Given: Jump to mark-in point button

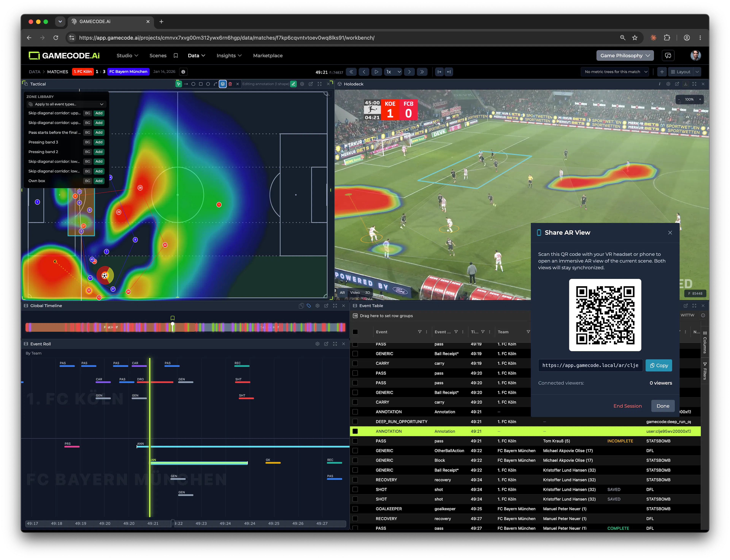Looking at the screenshot, I should point(439,72).
